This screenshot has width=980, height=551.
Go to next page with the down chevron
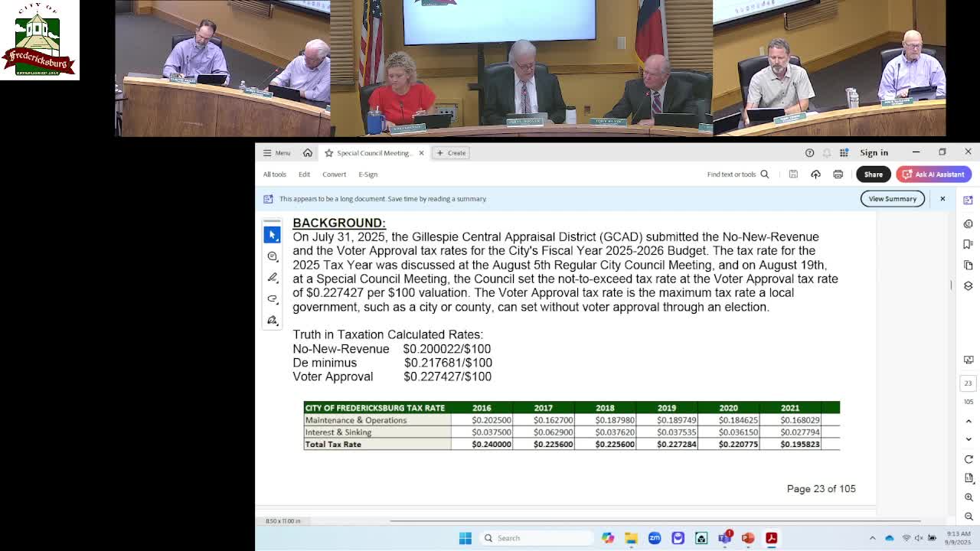click(x=968, y=439)
